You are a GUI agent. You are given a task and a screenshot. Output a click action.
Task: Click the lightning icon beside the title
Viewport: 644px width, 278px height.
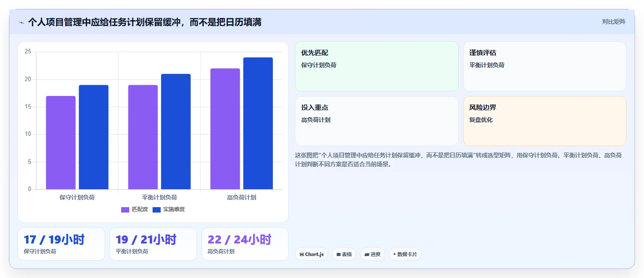point(21,22)
